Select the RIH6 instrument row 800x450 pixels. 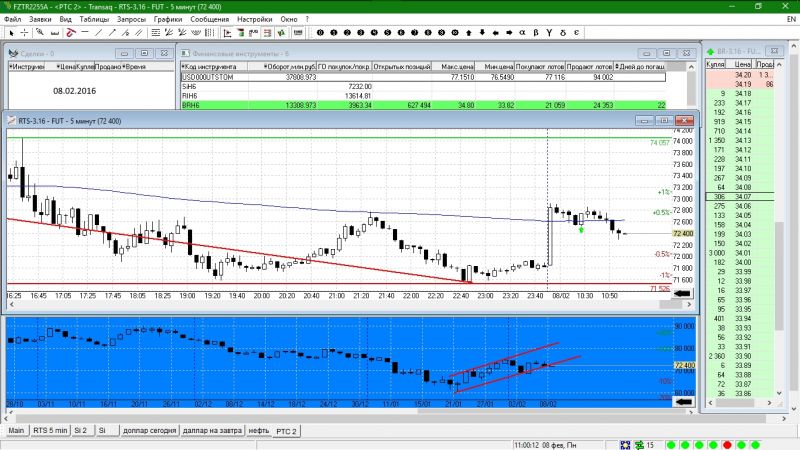tap(423, 96)
